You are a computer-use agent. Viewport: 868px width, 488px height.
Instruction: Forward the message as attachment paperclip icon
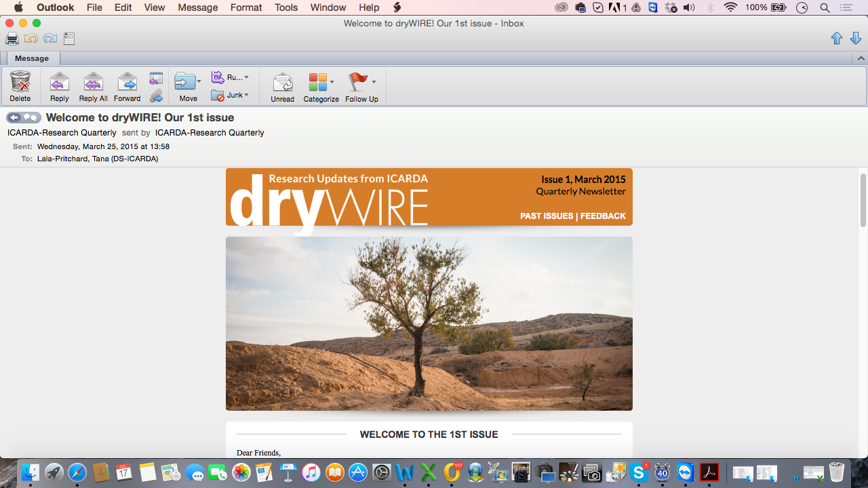156,95
